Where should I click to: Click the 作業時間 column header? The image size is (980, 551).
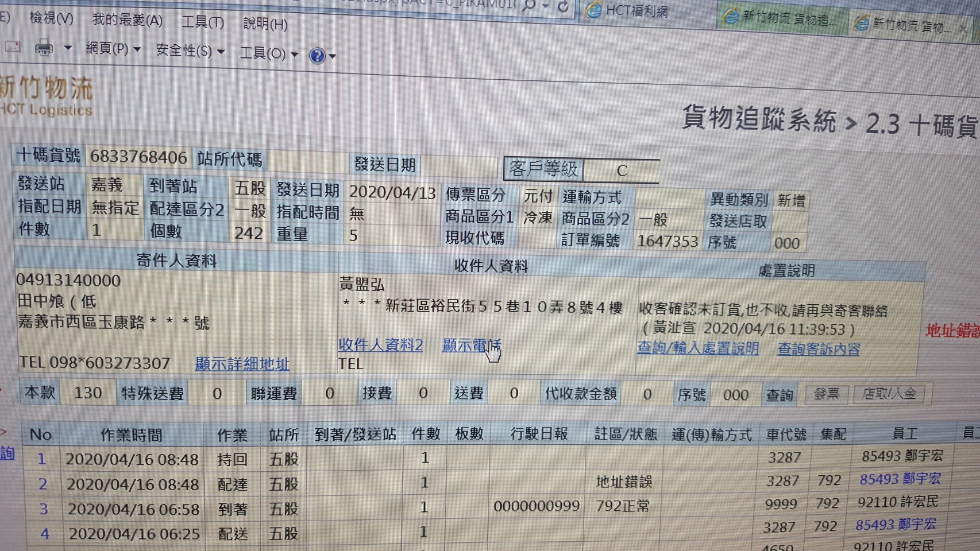(x=132, y=435)
